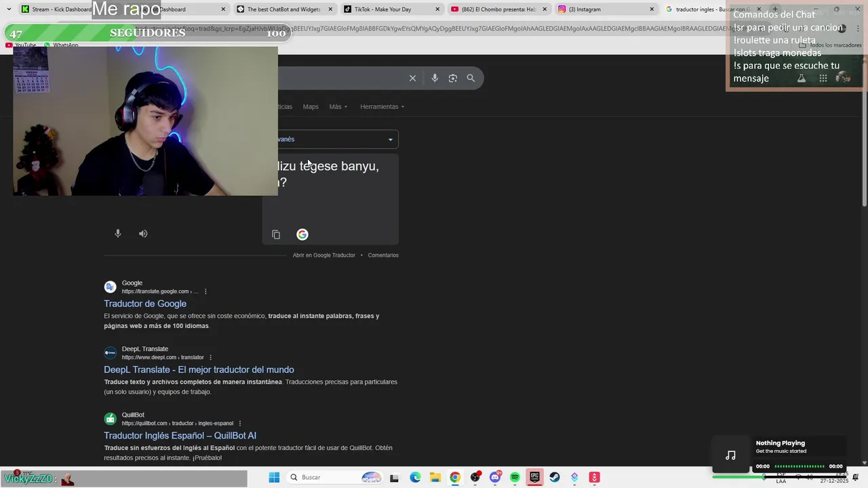868x488 pixels.
Task: Open Traductor Inglés Español QuillBot AI result
Action: [x=180, y=435]
